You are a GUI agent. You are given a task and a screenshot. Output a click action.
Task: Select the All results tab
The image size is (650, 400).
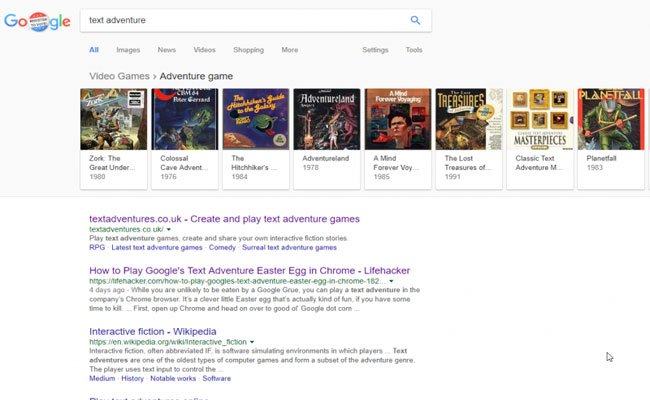pyautogui.click(x=94, y=50)
